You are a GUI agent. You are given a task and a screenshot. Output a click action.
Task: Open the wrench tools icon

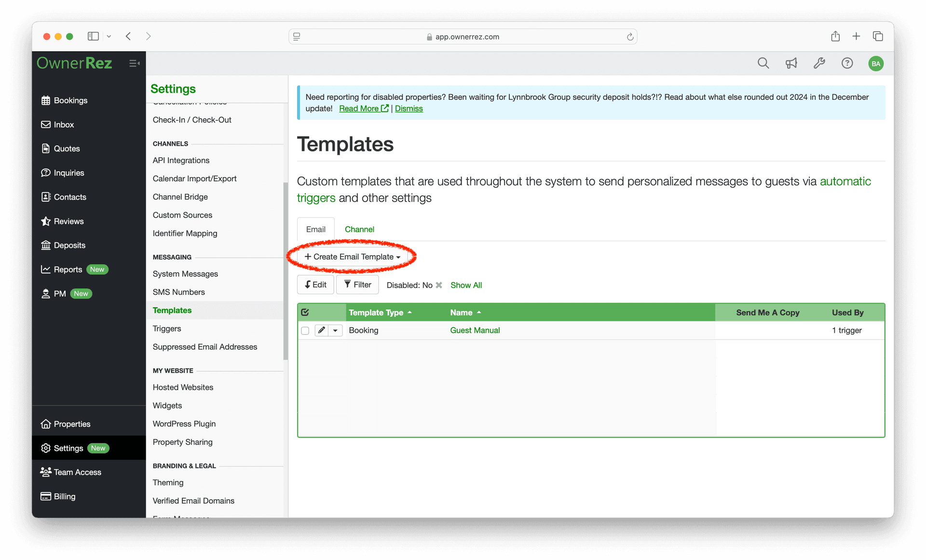point(819,63)
